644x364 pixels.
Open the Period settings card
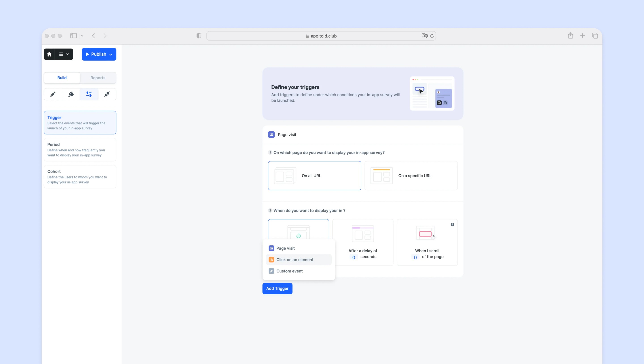(80, 149)
